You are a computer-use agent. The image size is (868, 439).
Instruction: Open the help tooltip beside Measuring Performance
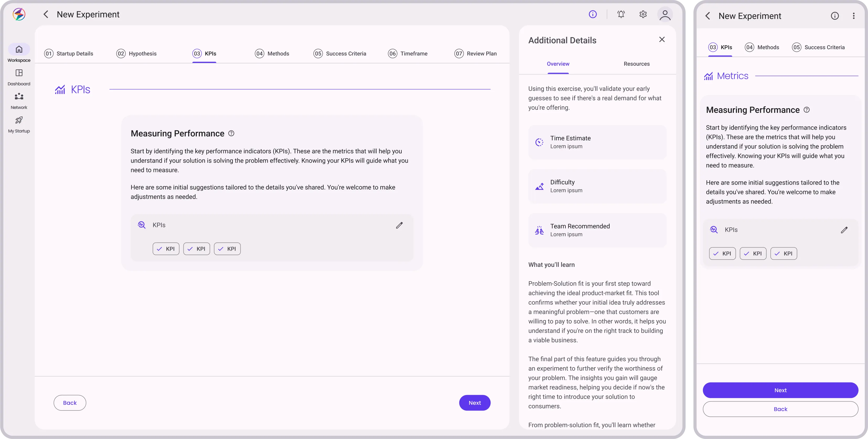(x=231, y=133)
